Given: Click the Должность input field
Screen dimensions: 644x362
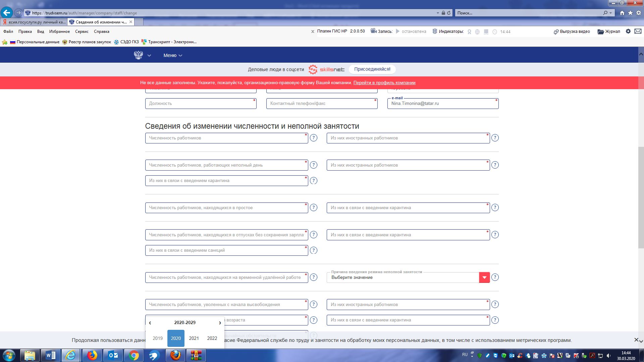Looking at the screenshot, I should point(201,104).
